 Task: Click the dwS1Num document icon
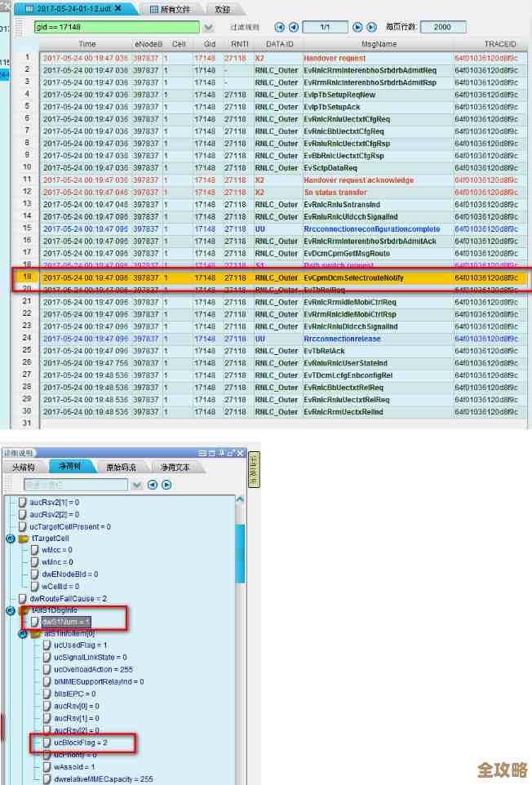click(x=35, y=622)
